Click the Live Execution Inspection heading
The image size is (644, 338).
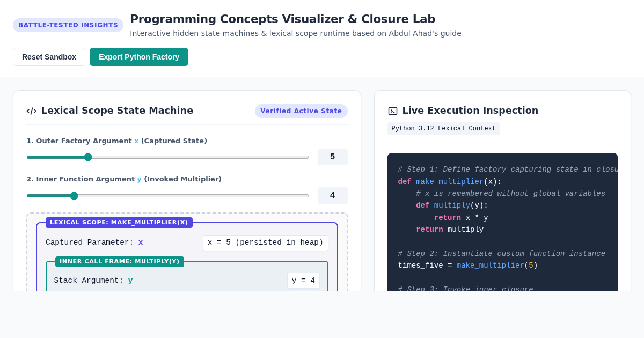click(x=470, y=111)
